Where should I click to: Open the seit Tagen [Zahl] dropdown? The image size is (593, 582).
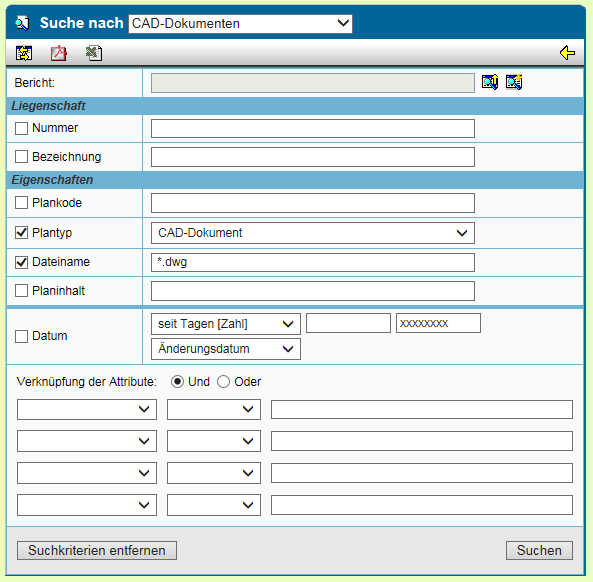click(226, 324)
